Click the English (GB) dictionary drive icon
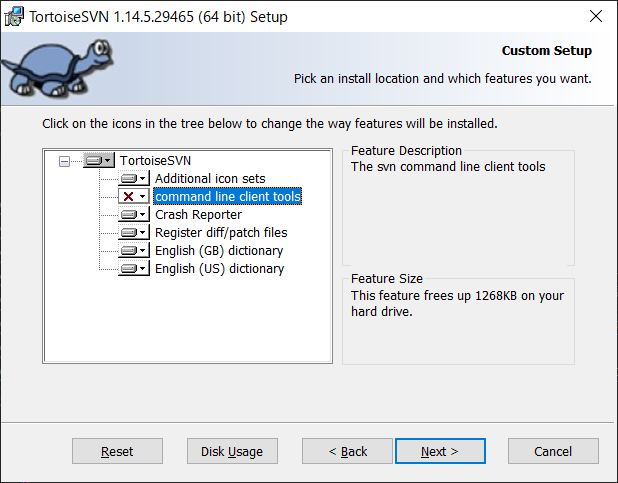 129,250
